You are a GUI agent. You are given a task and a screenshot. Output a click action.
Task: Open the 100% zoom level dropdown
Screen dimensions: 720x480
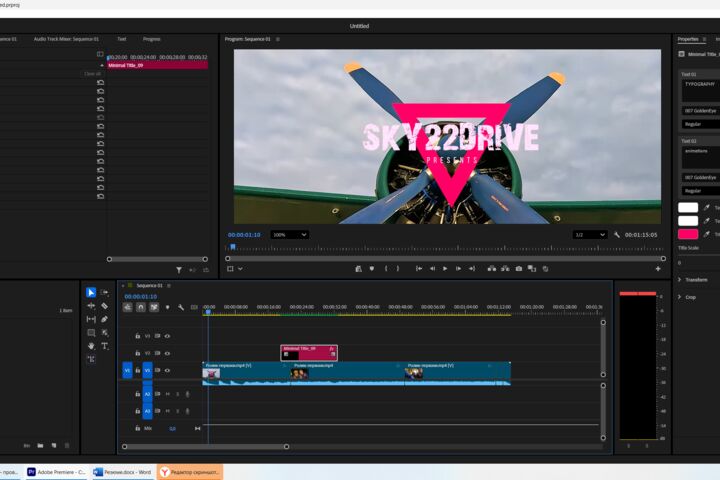click(x=289, y=235)
